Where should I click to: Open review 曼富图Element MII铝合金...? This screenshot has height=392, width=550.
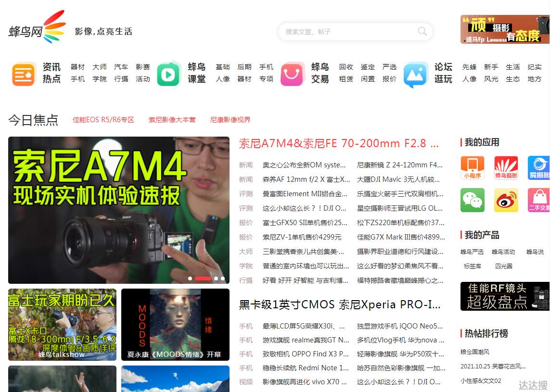(305, 194)
